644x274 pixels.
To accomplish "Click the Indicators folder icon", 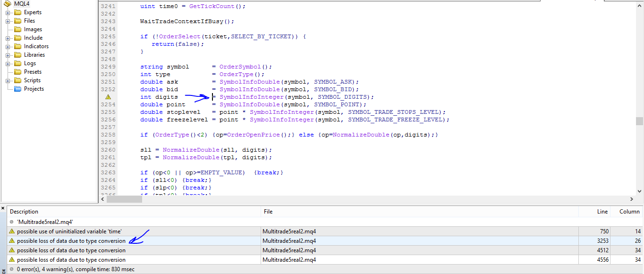I will click(x=18, y=46).
